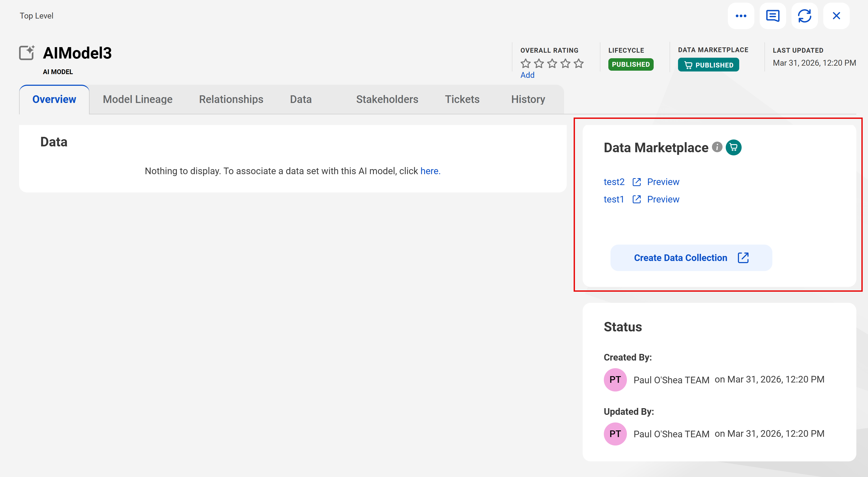Rate with the first star
Screen dimensions: 868x477
(525, 63)
